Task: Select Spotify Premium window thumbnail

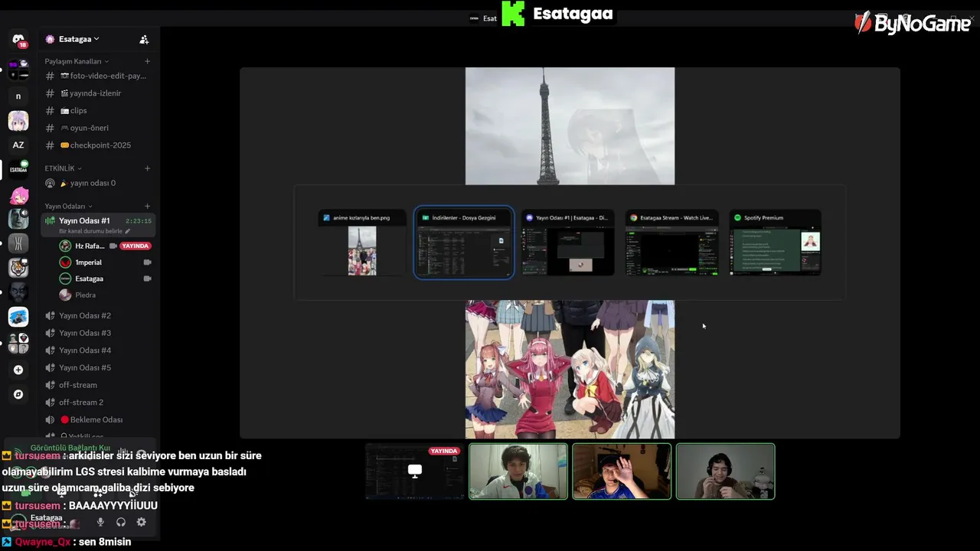Action: point(775,243)
